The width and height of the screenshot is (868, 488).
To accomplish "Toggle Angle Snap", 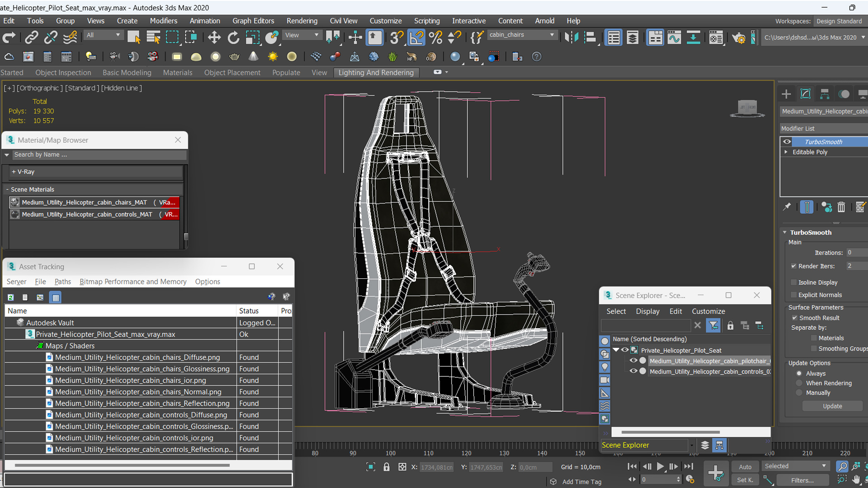I will point(416,38).
